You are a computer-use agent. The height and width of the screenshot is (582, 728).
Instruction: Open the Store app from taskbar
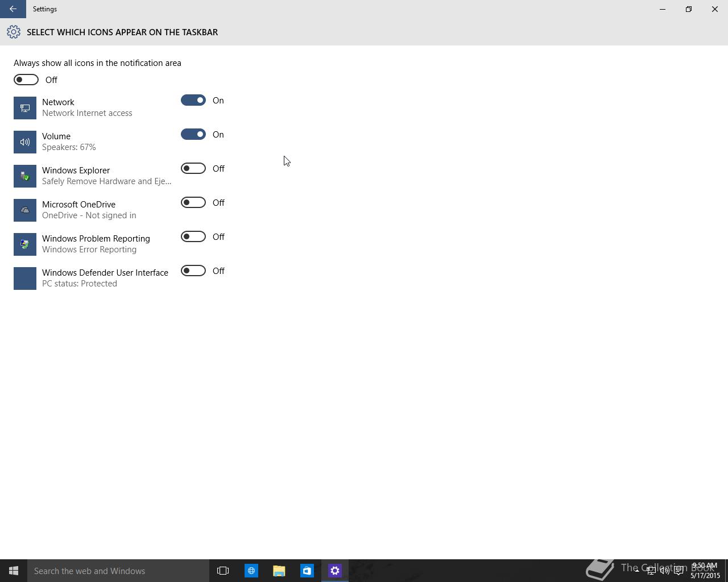[x=307, y=571]
